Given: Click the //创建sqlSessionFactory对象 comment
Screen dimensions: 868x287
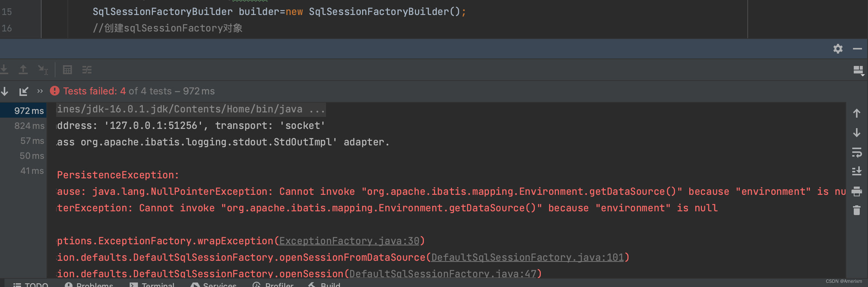Looking at the screenshot, I should point(168,28).
